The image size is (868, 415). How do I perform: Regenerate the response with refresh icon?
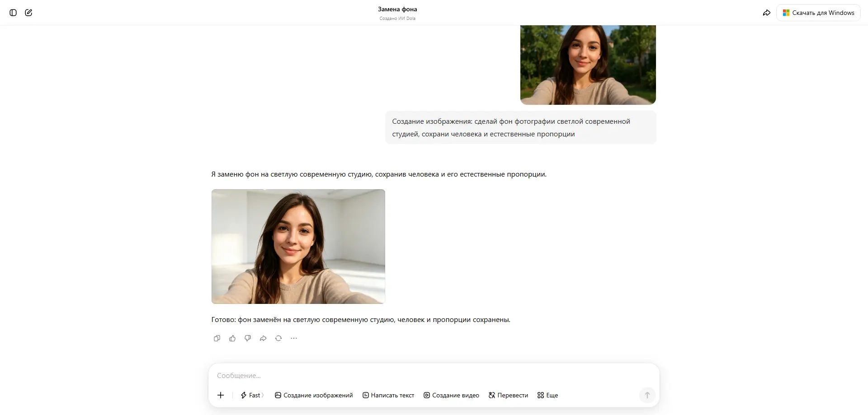278,338
